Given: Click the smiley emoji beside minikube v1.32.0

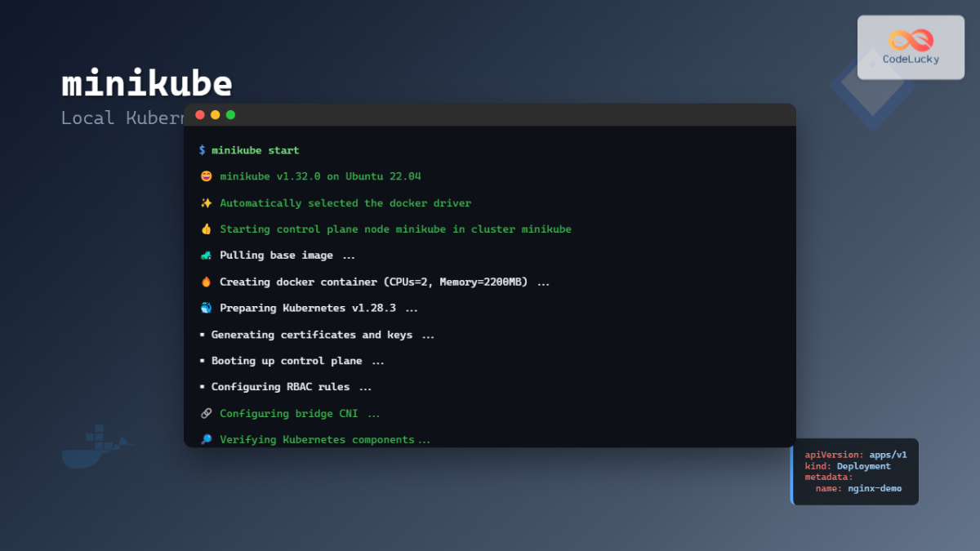Looking at the screenshot, I should [205, 176].
